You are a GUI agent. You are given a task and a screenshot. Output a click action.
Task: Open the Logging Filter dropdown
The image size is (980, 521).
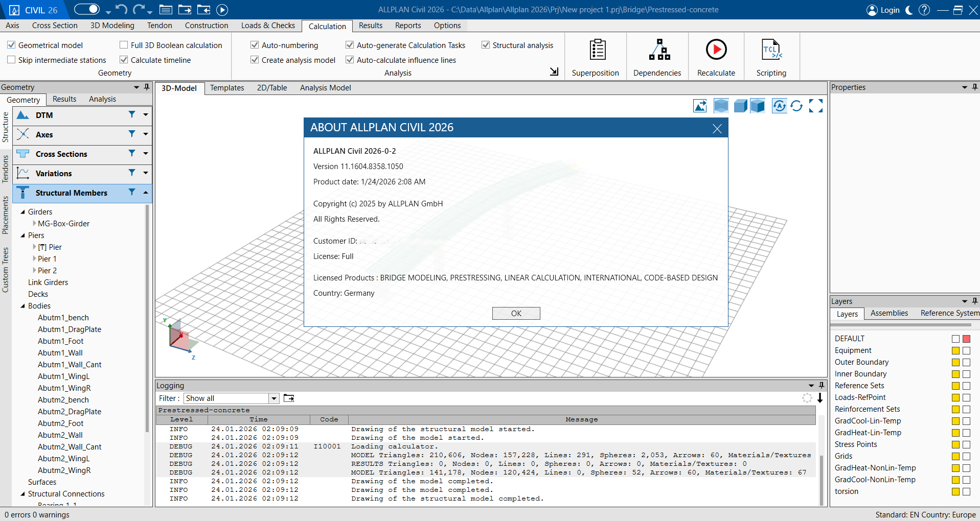pos(274,398)
